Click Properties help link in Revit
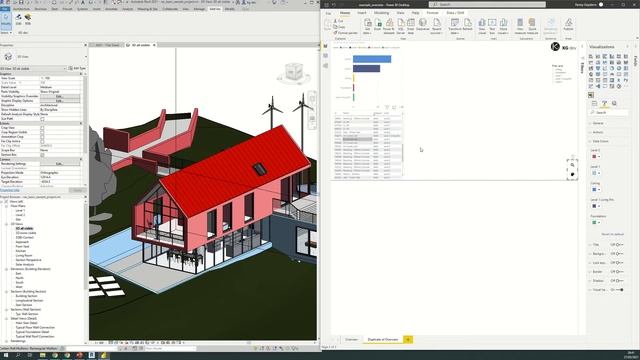The height and width of the screenshot is (360, 640). coord(10,190)
